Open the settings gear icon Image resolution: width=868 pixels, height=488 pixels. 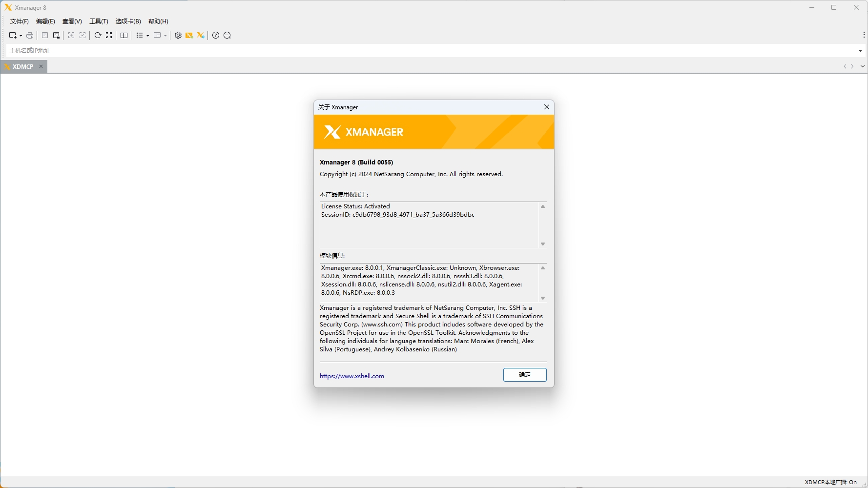178,35
